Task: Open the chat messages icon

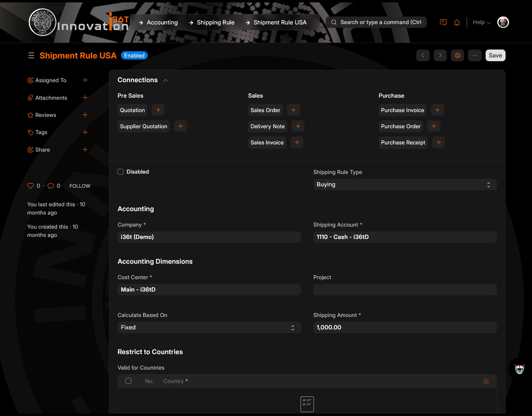Action: [x=443, y=23]
